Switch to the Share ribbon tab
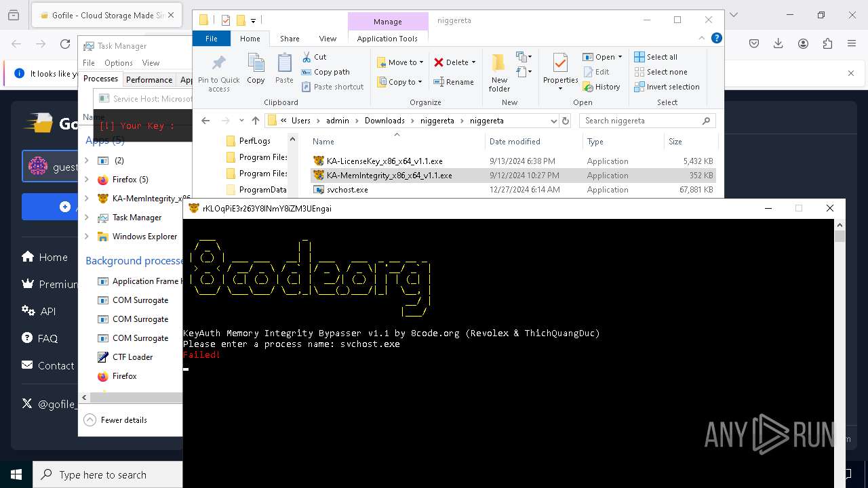868x488 pixels. point(290,39)
